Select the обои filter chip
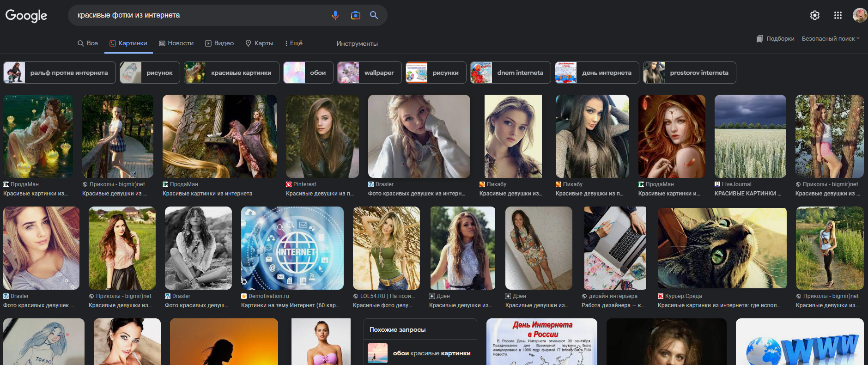The width and height of the screenshot is (868, 365). [x=308, y=73]
